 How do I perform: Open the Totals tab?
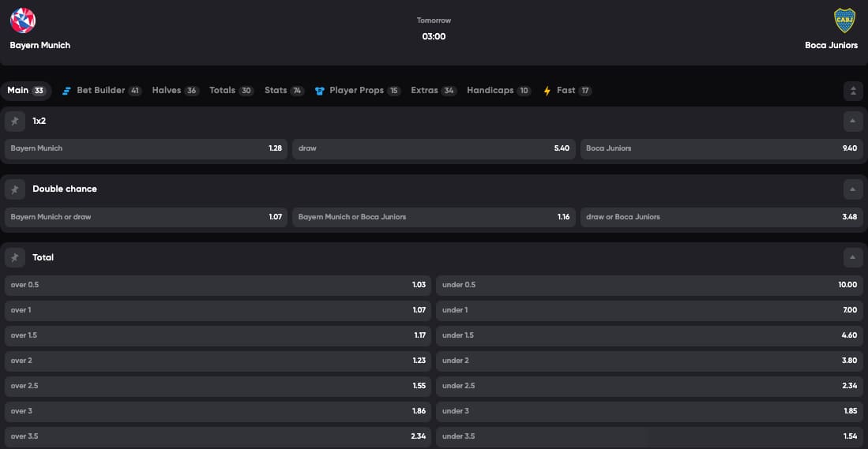tap(231, 91)
